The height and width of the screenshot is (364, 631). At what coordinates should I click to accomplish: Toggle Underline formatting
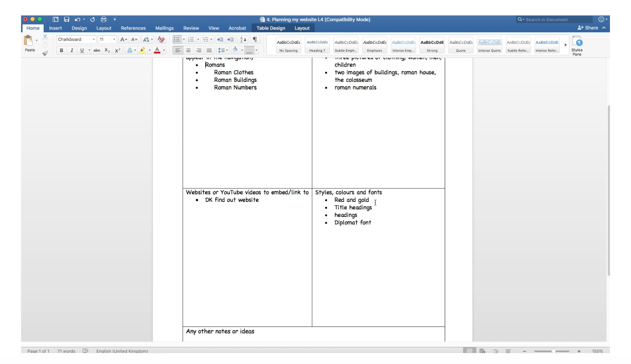[82, 50]
